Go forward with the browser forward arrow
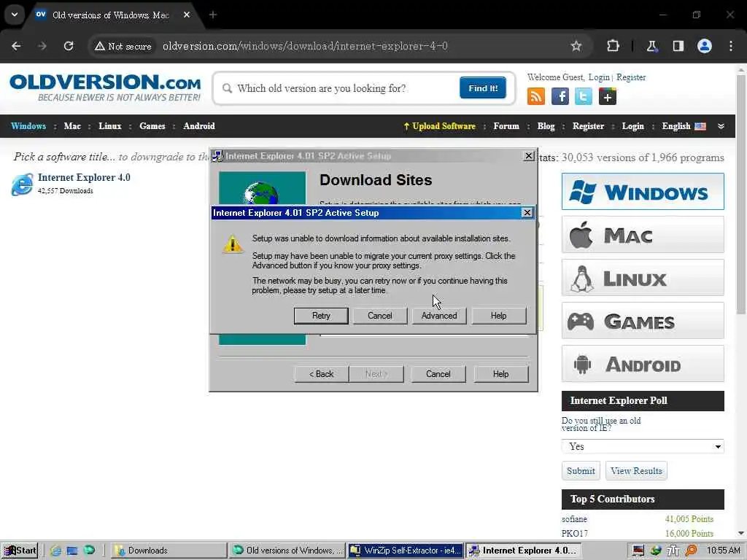Screen dimensions: 747x560 pyautogui.click(x=42, y=46)
